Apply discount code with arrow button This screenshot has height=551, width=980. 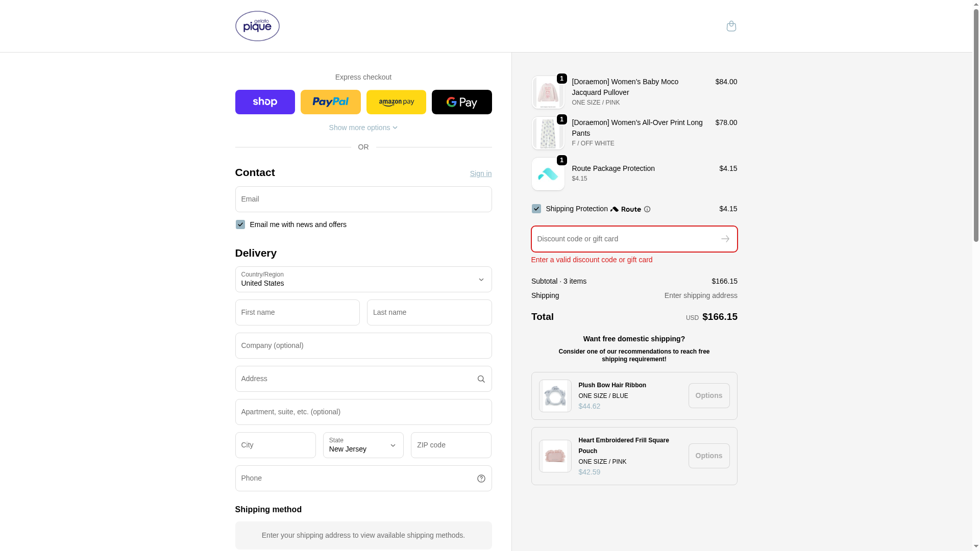(x=725, y=239)
